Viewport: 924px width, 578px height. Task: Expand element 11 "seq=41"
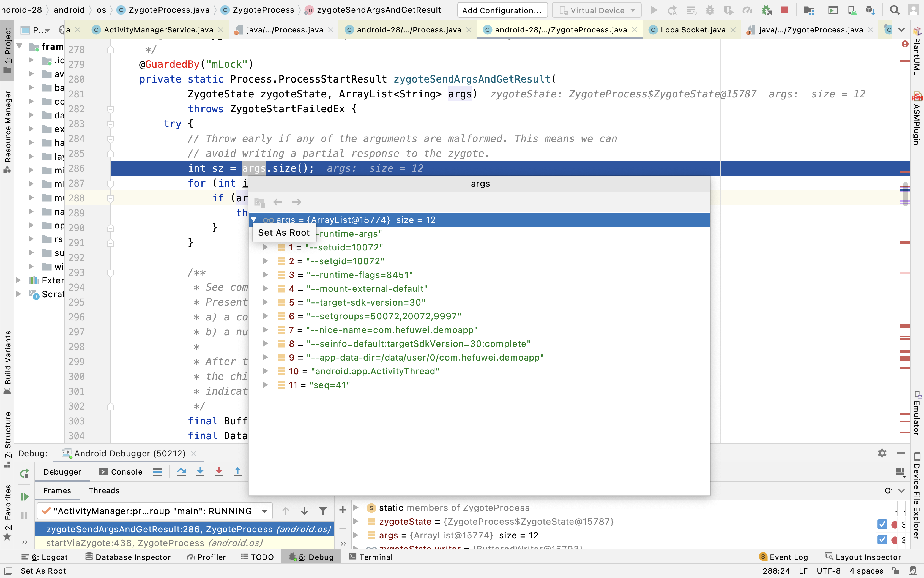pyautogui.click(x=265, y=385)
